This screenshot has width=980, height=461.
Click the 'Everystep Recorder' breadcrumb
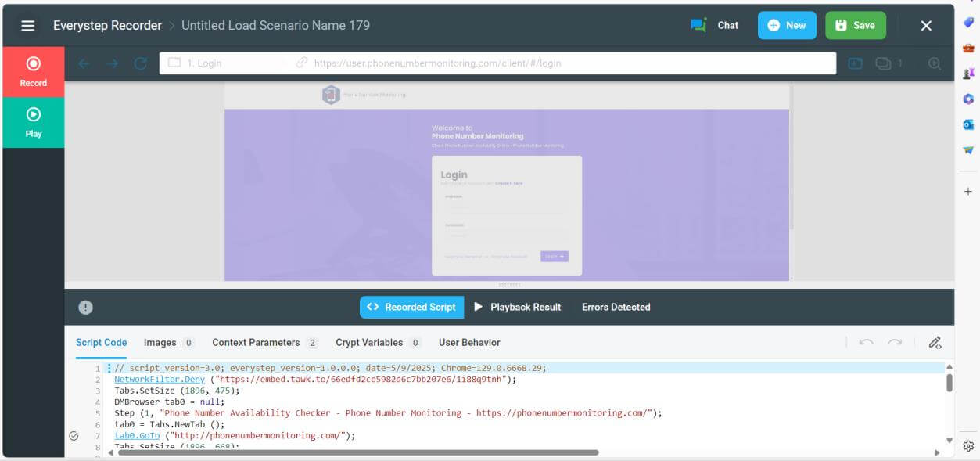pyautogui.click(x=107, y=25)
